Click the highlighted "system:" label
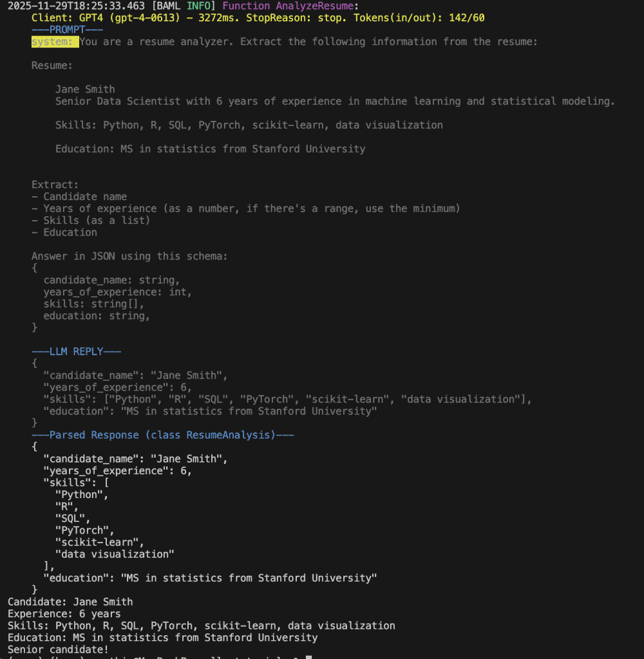This screenshot has height=659, width=644. coord(55,42)
